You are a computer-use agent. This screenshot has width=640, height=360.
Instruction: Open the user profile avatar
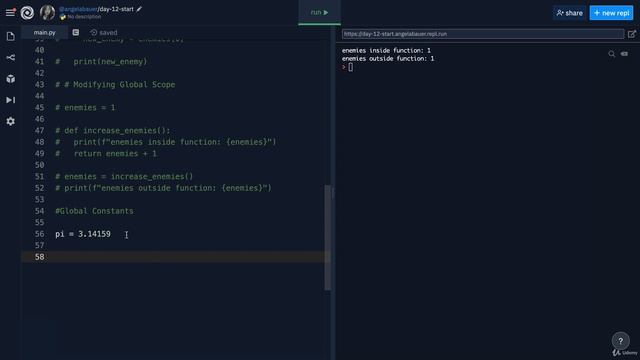pyautogui.click(x=47, y=13)
